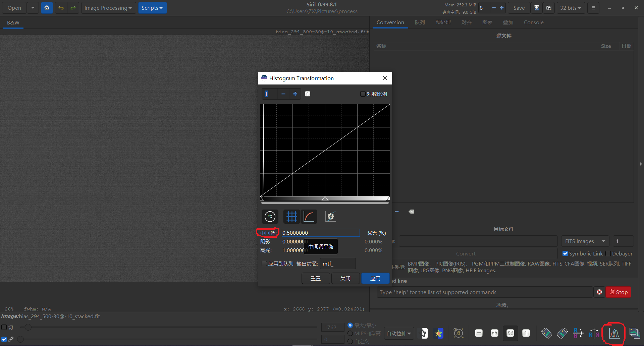The height and width of the screenshot is (346, 644).
Task: Uncheck the Symbolic Link checkbox
Action: pos(565,253)
